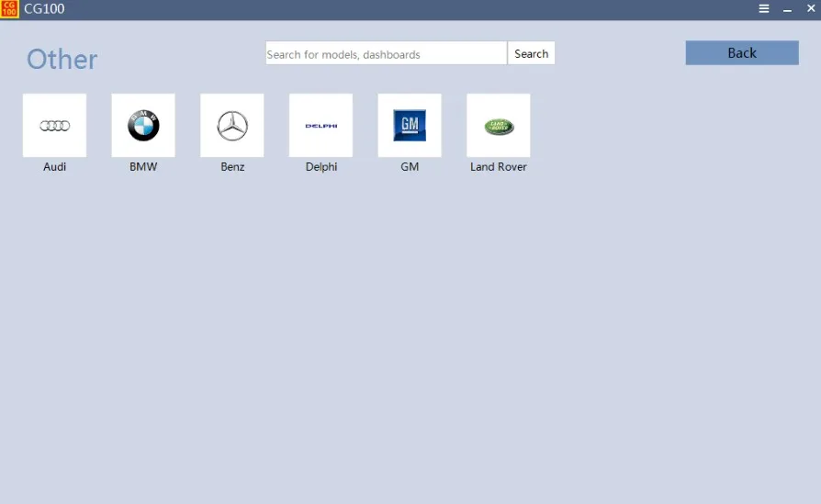Click the Delphi text label
Viewport: 821px width, 504px height.
321,167
